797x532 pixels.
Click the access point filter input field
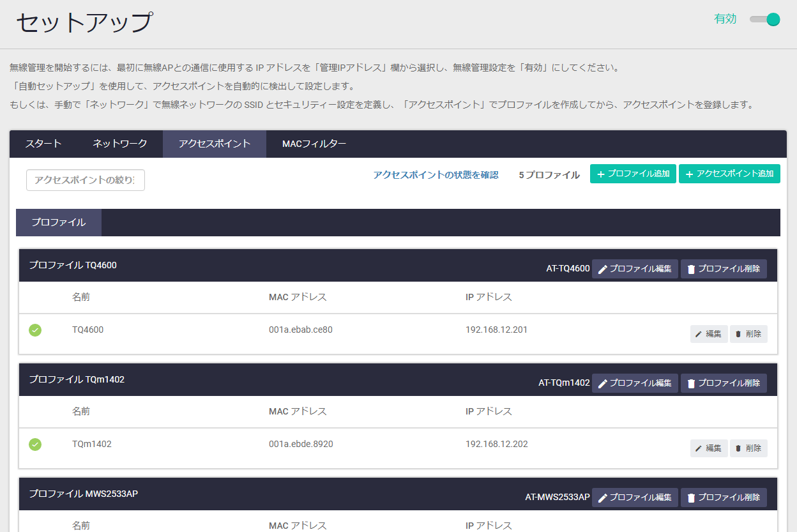(x=86, y=180)
